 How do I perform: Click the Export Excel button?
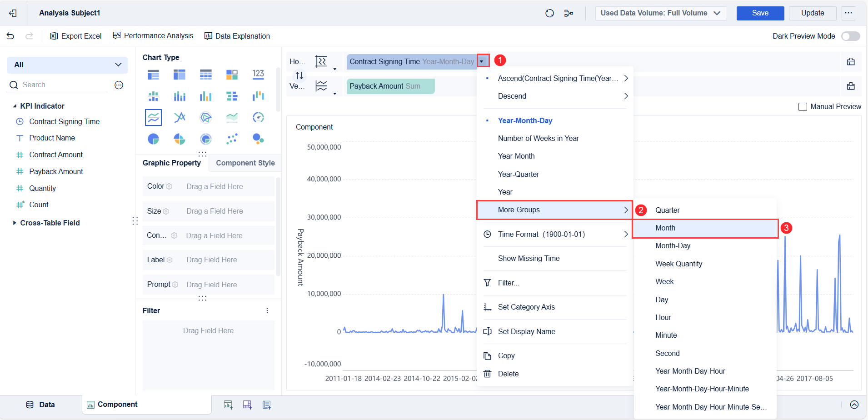click(76, 36)
